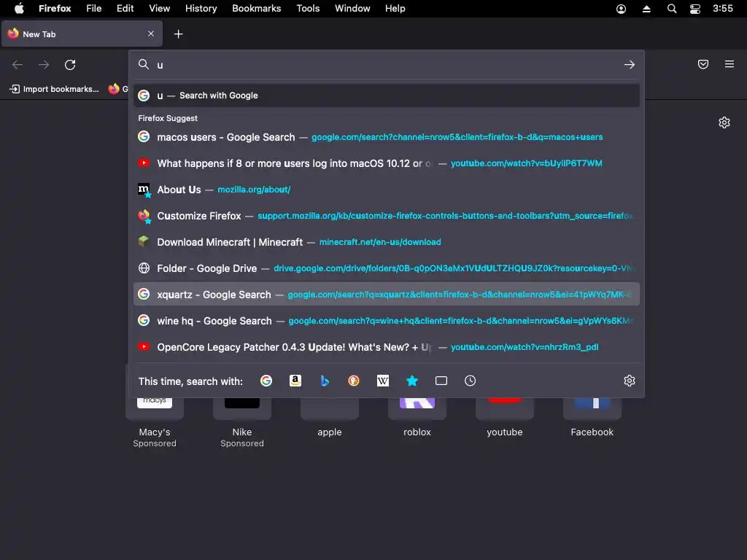Image resolution: width=747 pixels, height=560 pixels.
Task: Click the go arrow in address bar
Action: pos(630,64)
